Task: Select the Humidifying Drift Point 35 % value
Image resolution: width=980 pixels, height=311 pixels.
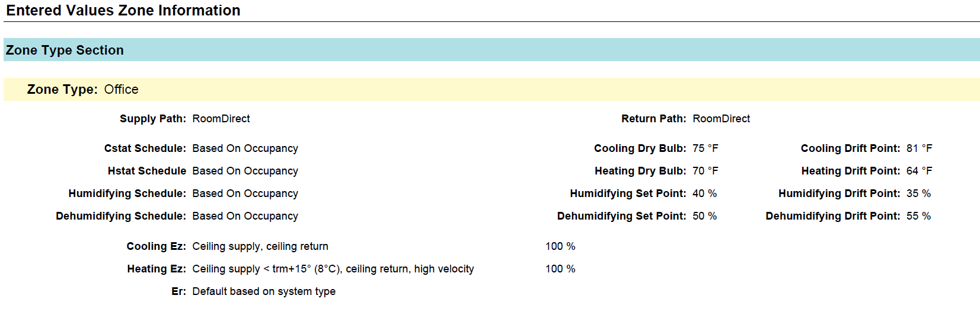Action: 918,193
